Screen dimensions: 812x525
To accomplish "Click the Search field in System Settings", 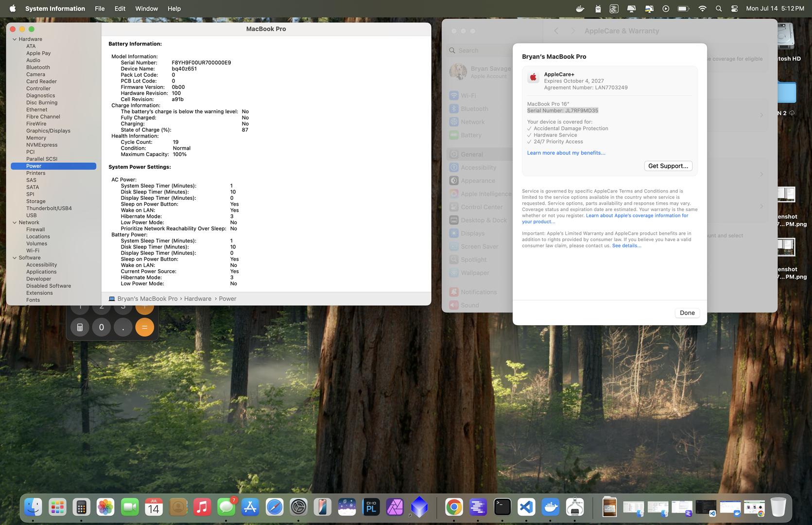I will point(479,51).
